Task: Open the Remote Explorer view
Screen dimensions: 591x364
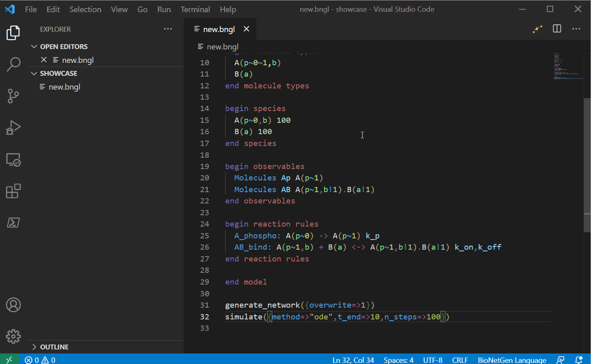Action: click(x=13, y=160)
